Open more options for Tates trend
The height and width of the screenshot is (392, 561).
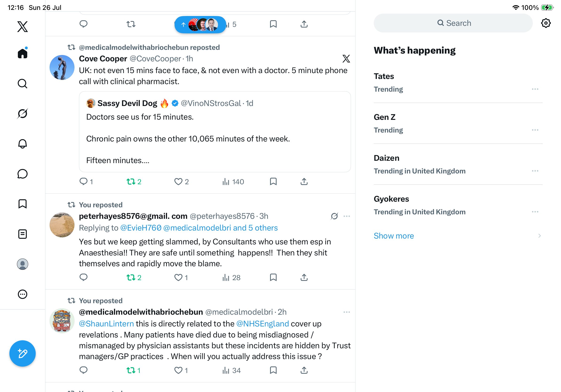tap(535, 89)
